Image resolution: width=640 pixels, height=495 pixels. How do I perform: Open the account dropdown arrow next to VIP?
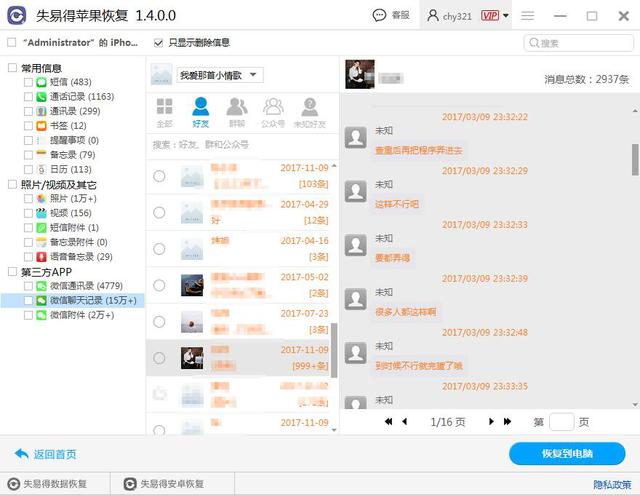pos(506,16)
